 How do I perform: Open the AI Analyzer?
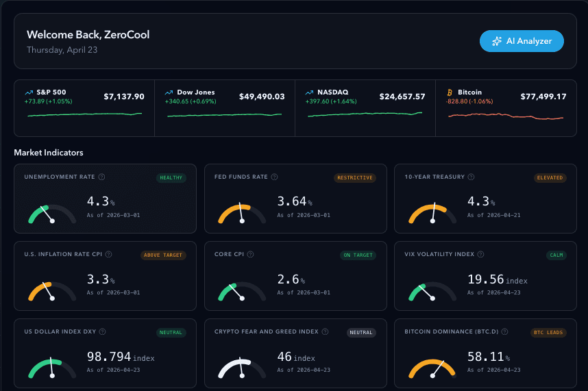click(x=522, y=41)
